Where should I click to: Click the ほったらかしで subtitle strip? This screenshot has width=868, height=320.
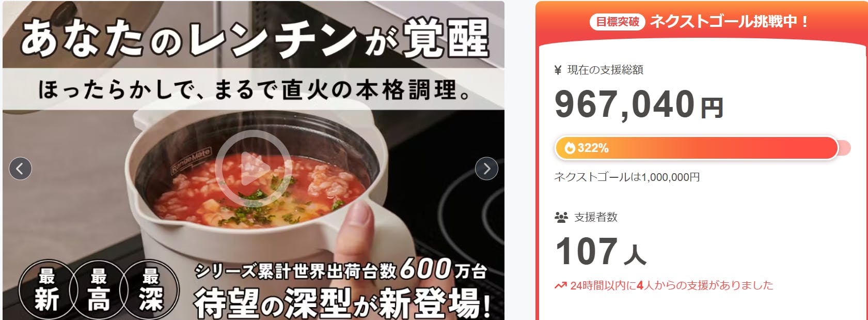point(254,89)
